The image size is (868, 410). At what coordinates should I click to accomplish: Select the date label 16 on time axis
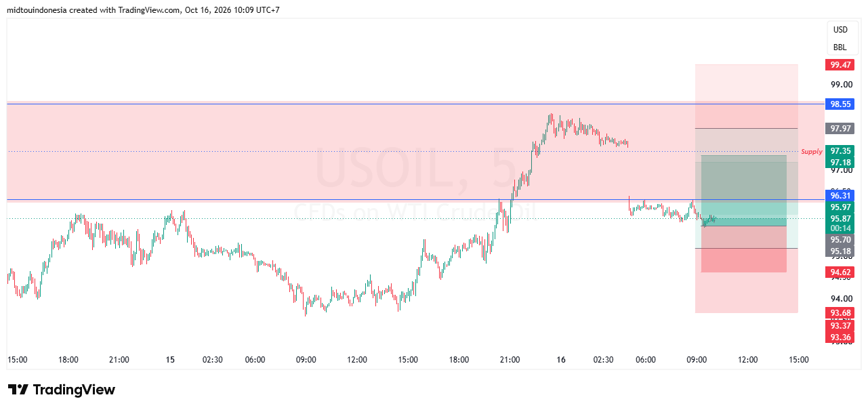561,360
